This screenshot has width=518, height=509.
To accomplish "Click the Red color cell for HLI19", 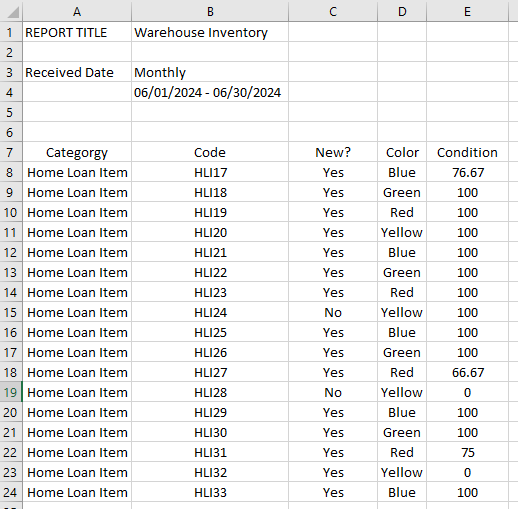I will [402, 212].
